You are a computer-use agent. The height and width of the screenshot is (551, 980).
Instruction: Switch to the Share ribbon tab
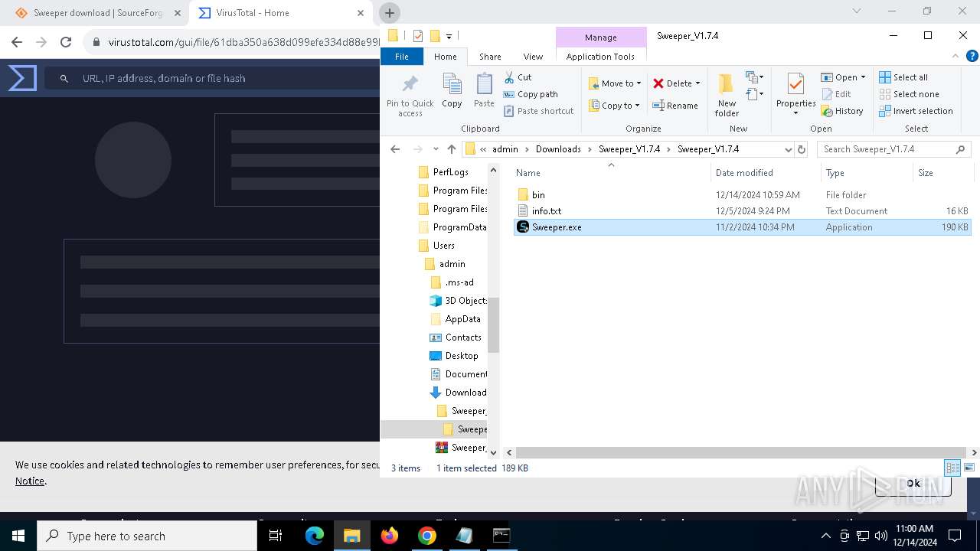point(490,57)
